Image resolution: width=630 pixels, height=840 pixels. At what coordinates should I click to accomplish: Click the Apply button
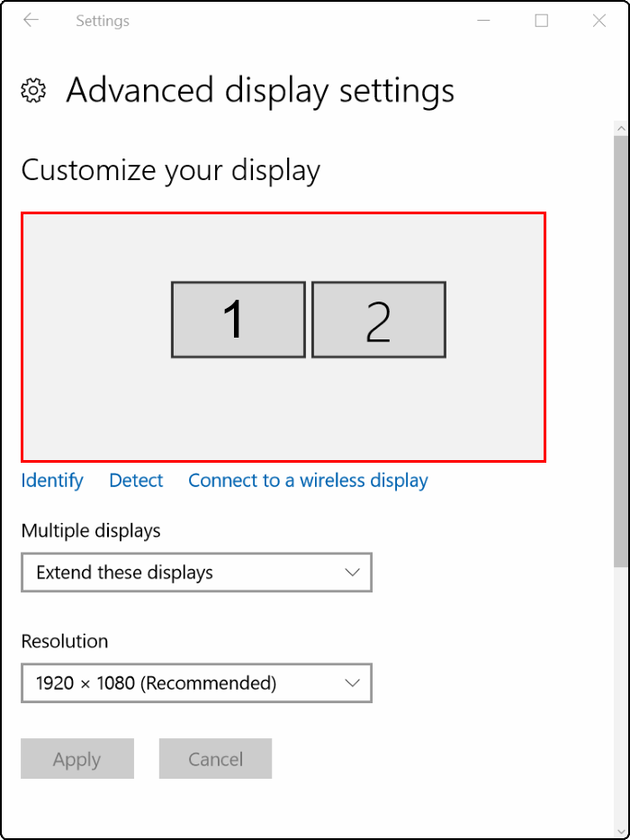click(x=77, y=759)
